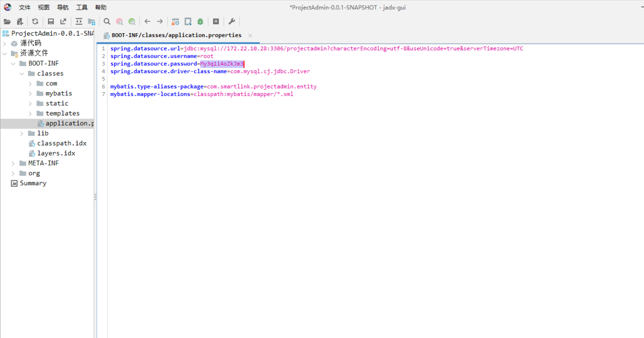Open text search with the magnifier icon

tap(107, 21)
